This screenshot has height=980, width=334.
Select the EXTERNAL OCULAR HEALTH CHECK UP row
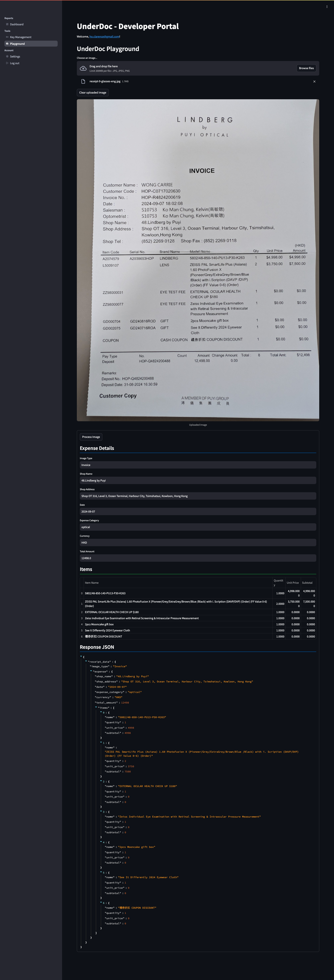tap(198, 612)
